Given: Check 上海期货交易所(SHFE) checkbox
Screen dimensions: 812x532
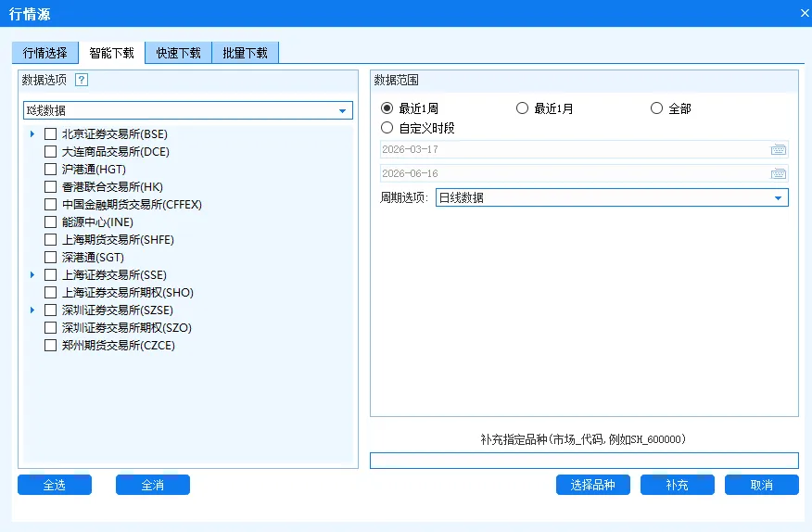Looking at the screenshot, I should click(x=50, y=240).
